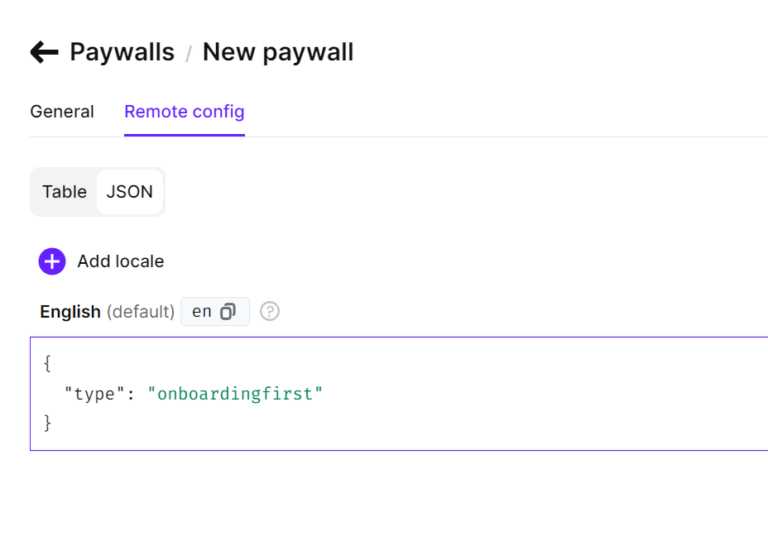Click the New paywall title
The width and height of the screenshot is (768, 541).
coord(278,52)
